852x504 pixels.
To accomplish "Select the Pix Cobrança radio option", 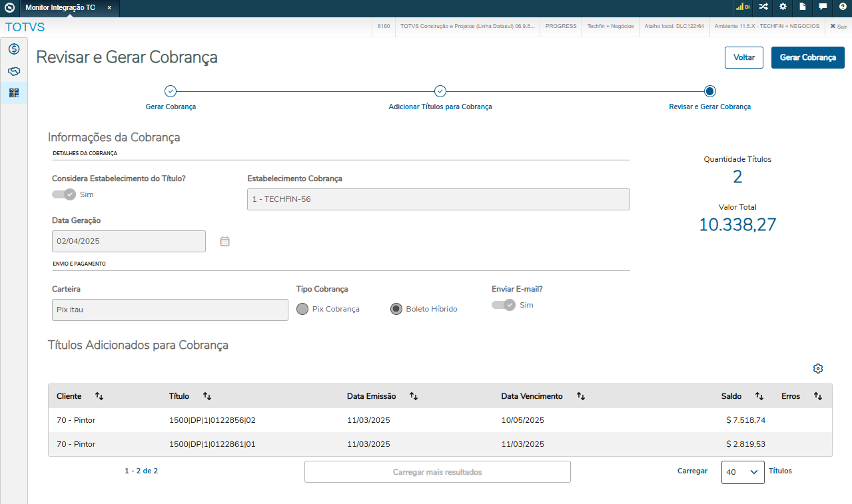I will tap(302, 309).
